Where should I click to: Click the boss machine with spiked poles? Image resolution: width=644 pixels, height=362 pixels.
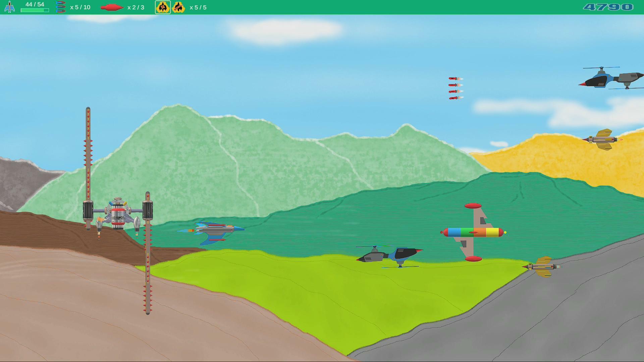118,211
